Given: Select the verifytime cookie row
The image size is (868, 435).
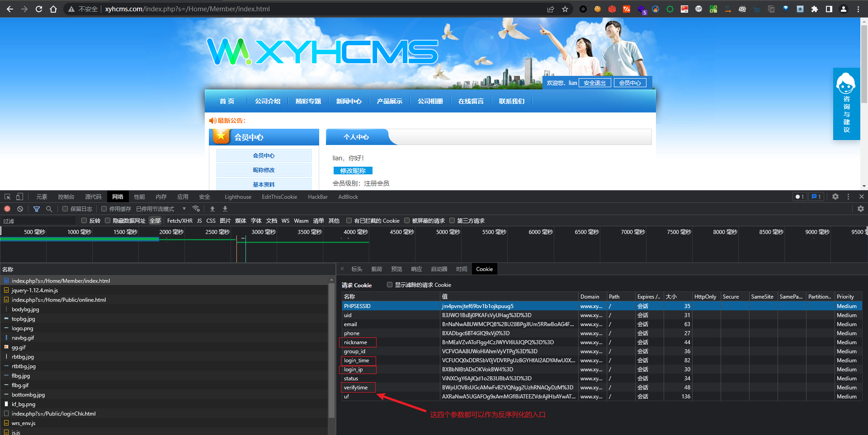Looking at the screenshot, I should pos(602,387).
